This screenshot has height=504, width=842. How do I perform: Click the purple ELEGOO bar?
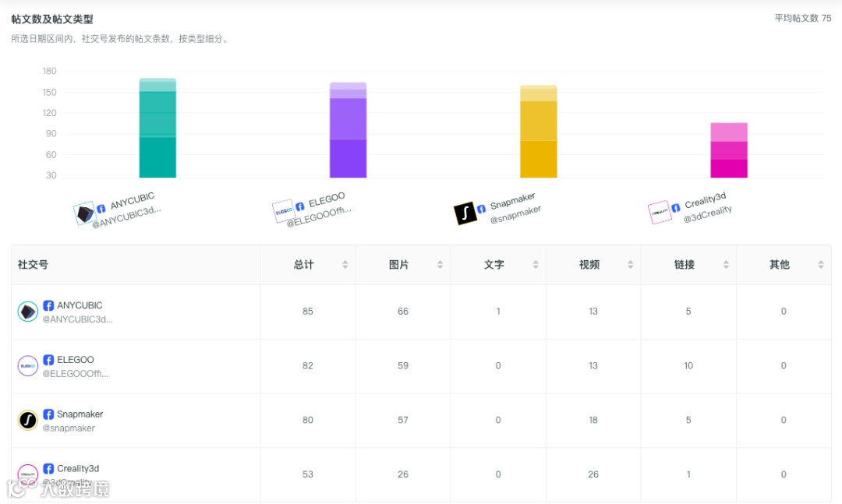coord(348,130)
